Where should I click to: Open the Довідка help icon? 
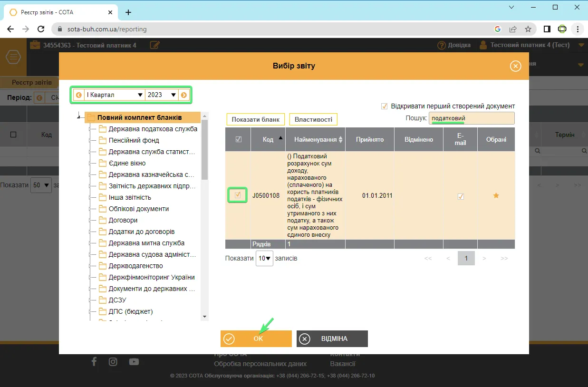[x=441, y=45]
